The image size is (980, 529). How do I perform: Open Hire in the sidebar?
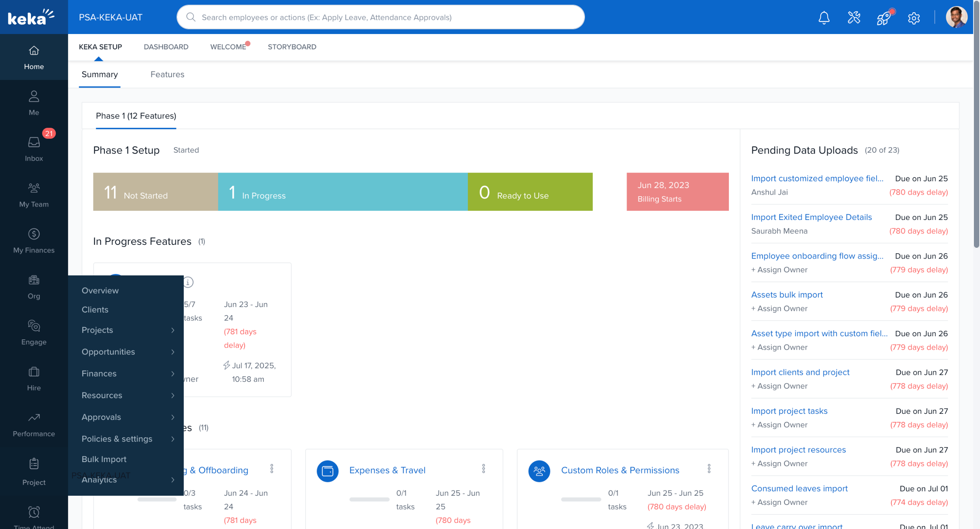click(x=34, y=378)
